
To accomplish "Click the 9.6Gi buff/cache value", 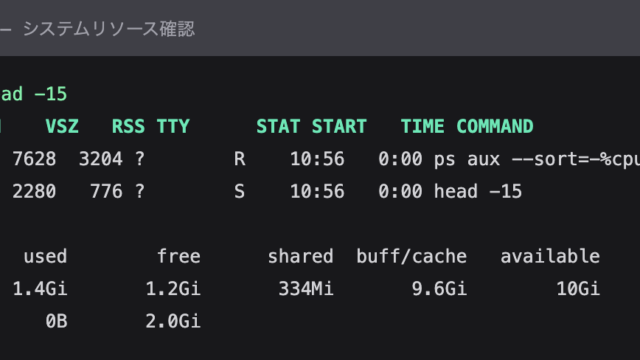I will point(439,289).
